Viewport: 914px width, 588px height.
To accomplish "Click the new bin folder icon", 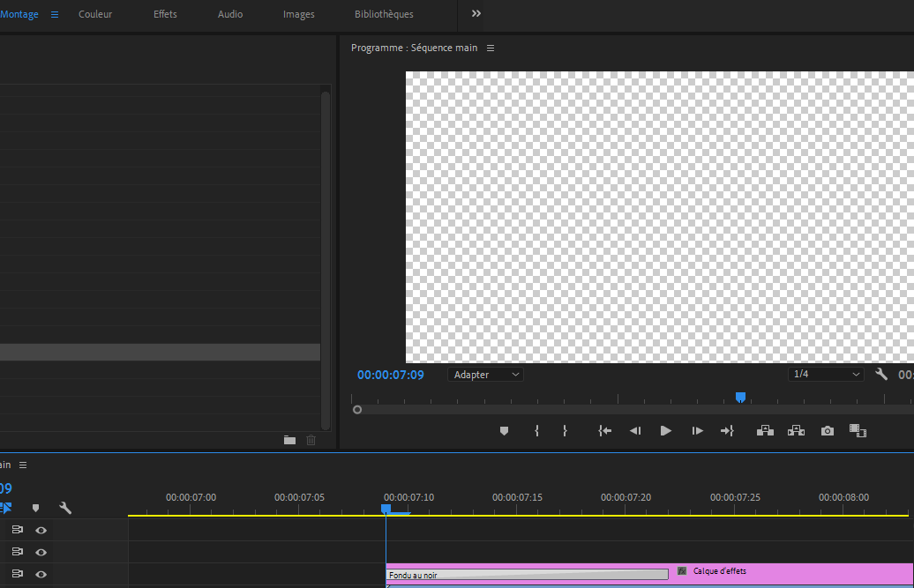I will pyautogui.click(x=289, y=440).
